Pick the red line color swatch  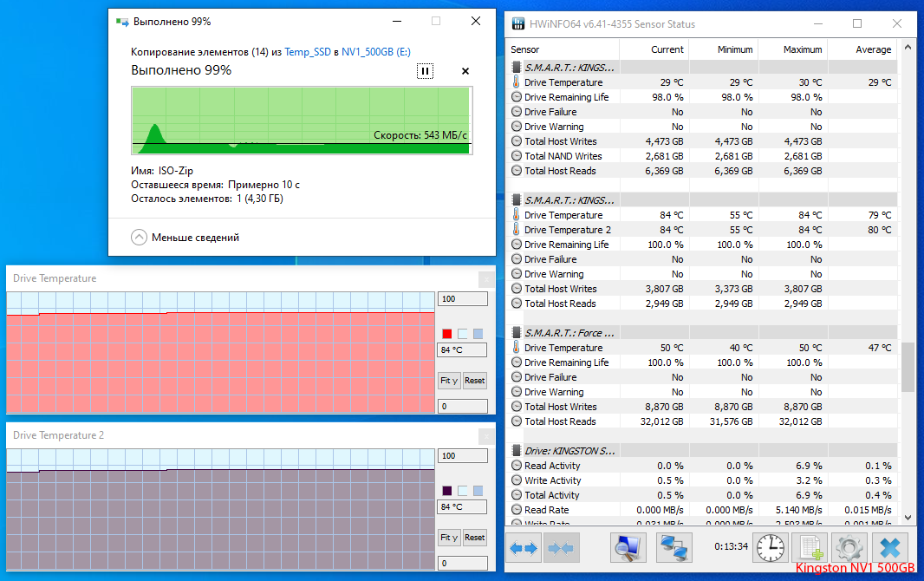coord(447,334)
